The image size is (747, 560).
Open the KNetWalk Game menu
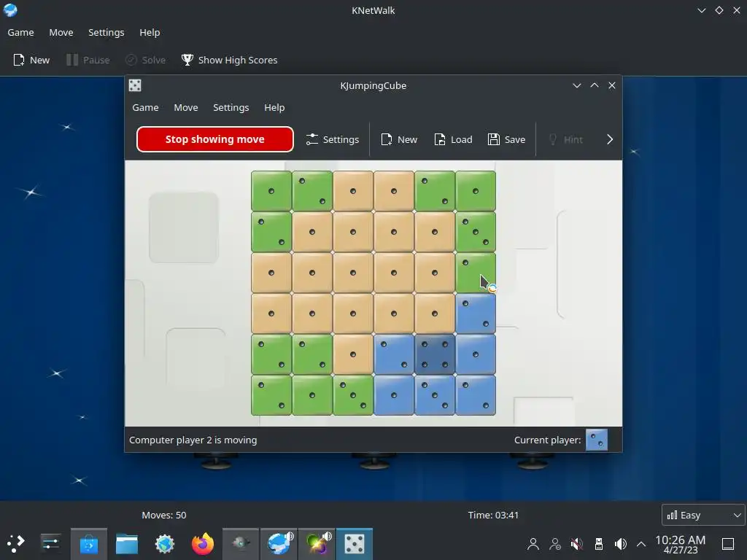20,32
